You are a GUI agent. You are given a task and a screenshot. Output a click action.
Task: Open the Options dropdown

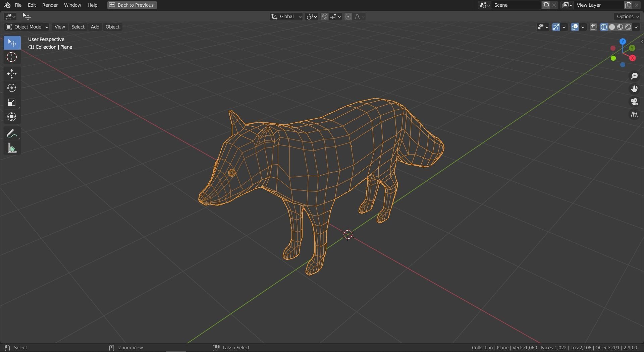(x=628, y=16)
